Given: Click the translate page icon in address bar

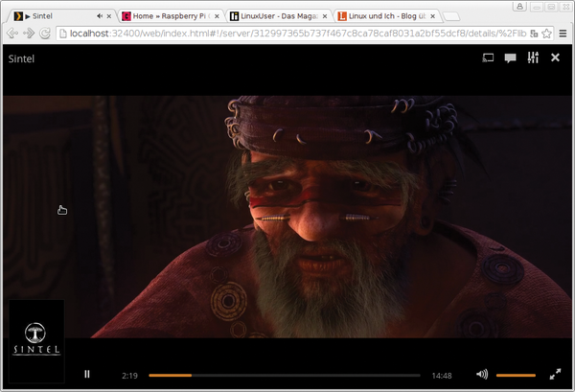Looking at the screenshot, I should pos(534,34).
